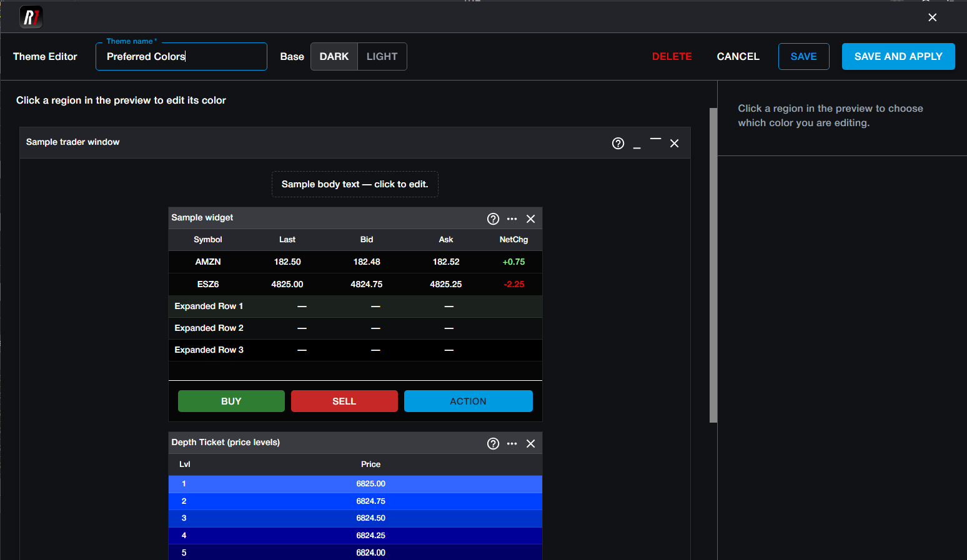Click the Price column header in Depth Ticket

click(x=371, y=464)
